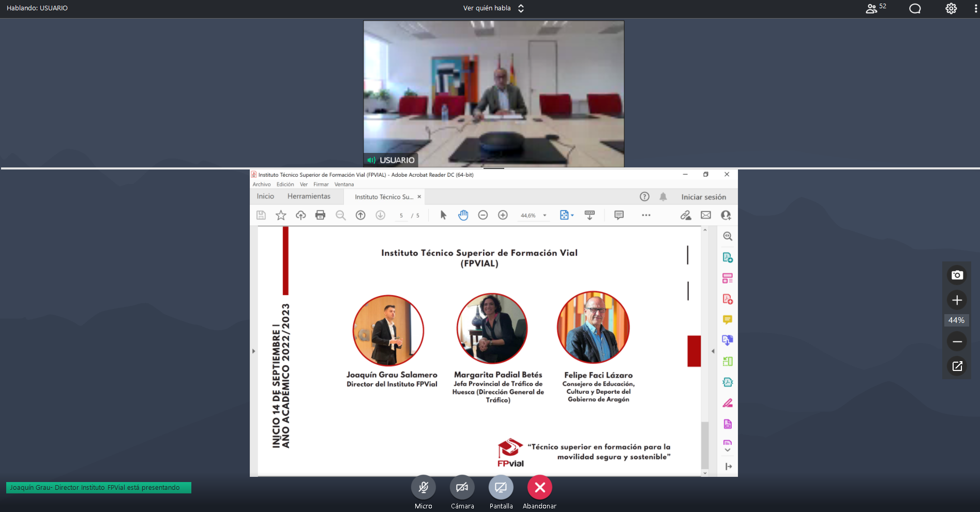The image size is (980, 512).
Task: Toggle the Micro mute button
Action: (423, 487)
